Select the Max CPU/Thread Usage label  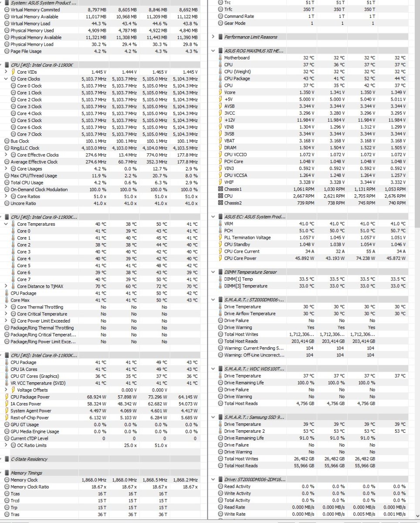pos(34,176)
